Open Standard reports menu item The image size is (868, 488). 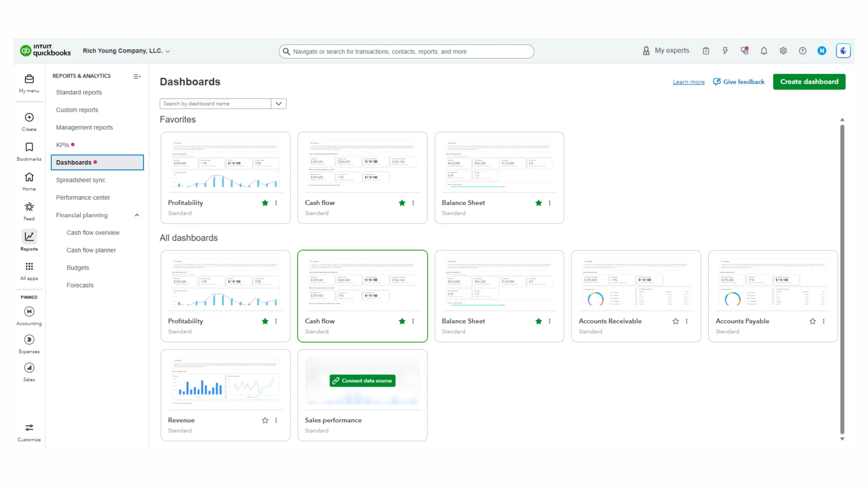coord(79,92)
